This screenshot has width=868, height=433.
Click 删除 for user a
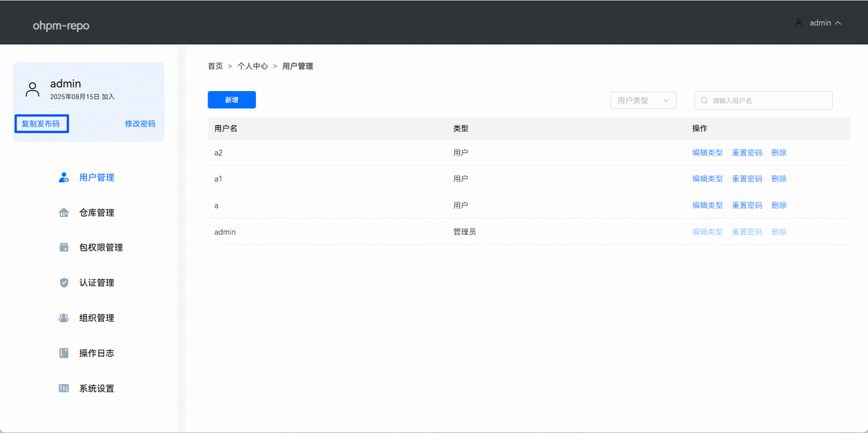click(778, 205)
